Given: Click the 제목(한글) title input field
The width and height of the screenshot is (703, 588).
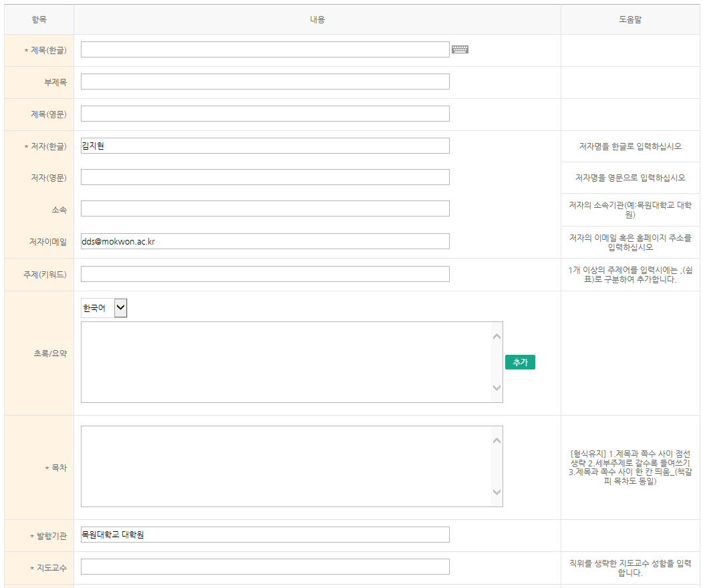Looking at the screenshot, I should [265, 49].
